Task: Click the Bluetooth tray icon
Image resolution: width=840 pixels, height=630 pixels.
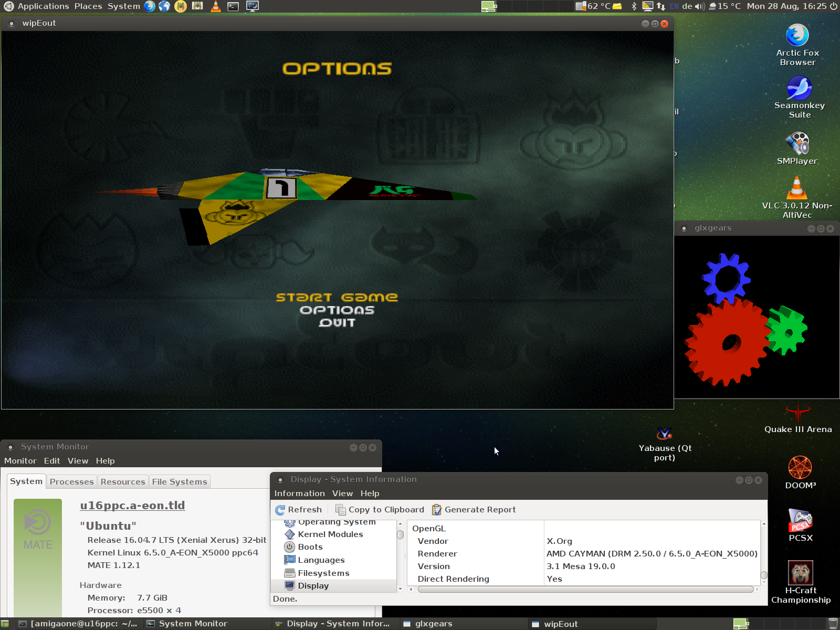Action: pyautogui.click(x=634, y=6)
